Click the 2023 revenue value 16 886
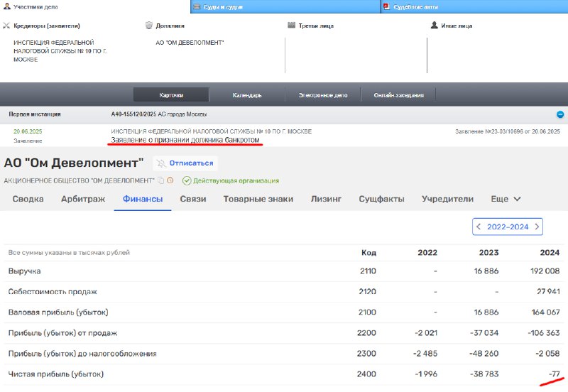 pos(486,271)
